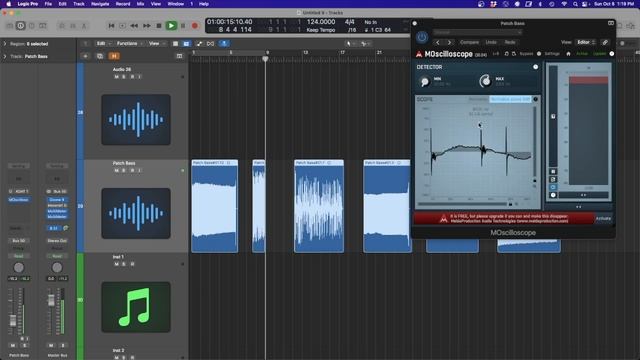Open the Functions menu in Tracks area
Image resolution: width=640 pixels, height=360 pixels.
pos(129,43)
